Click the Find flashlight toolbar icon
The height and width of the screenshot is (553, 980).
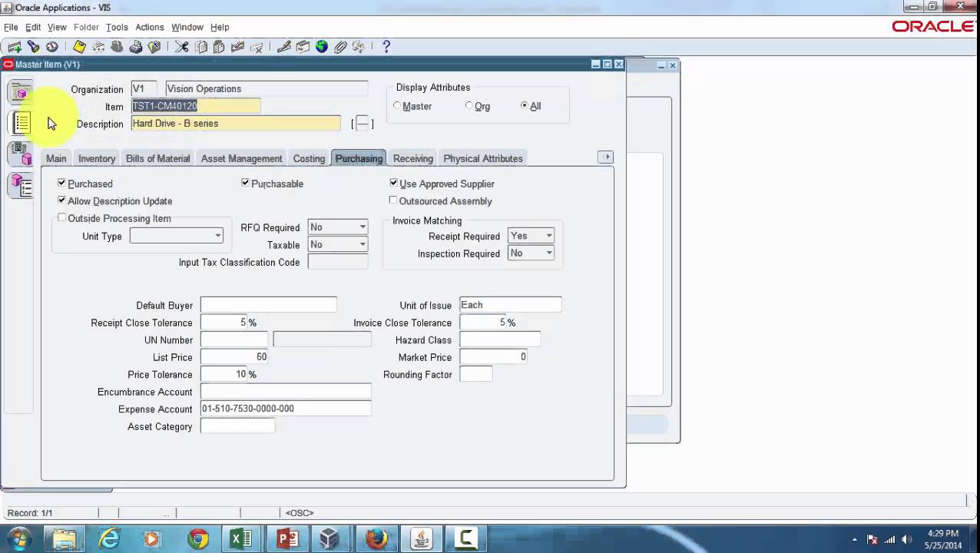(33, 47)
